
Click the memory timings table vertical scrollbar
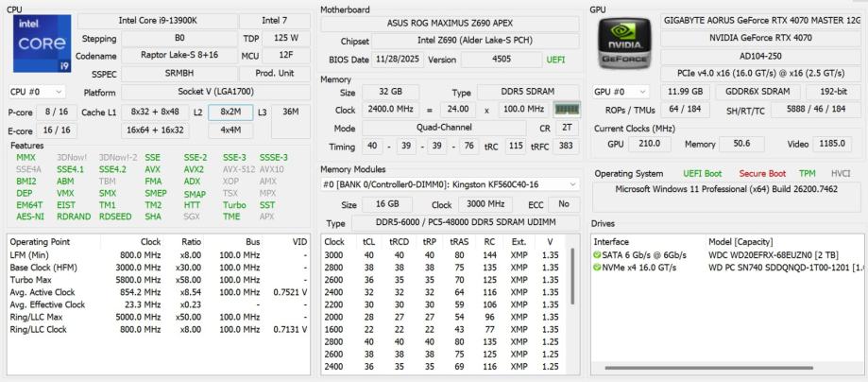coord(571,277)
